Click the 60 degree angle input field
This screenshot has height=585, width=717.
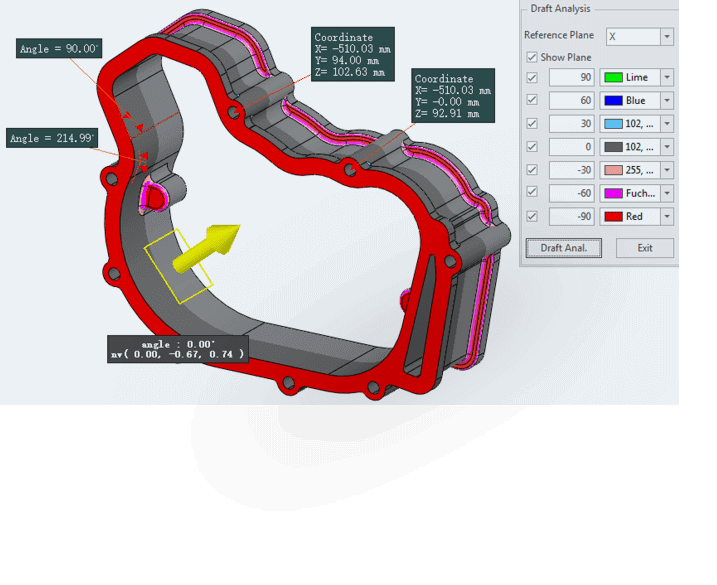tap(572, 101)
